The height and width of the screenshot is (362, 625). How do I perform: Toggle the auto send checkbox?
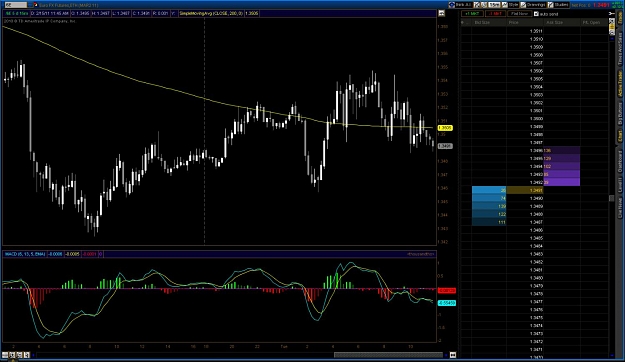(536, 14)
